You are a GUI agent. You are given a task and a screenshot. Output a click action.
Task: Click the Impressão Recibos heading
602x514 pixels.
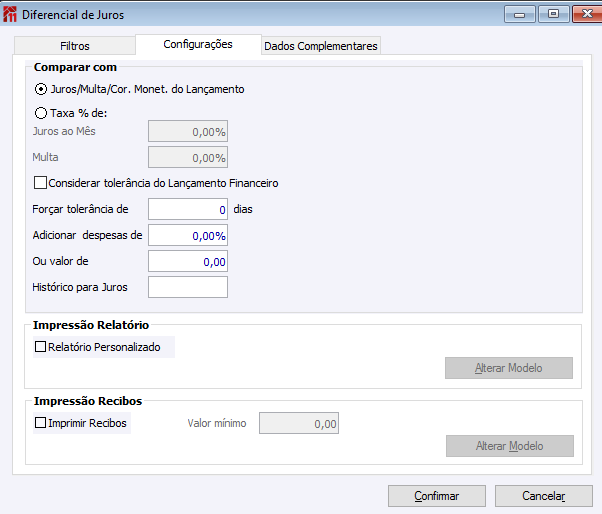[88, 401]
